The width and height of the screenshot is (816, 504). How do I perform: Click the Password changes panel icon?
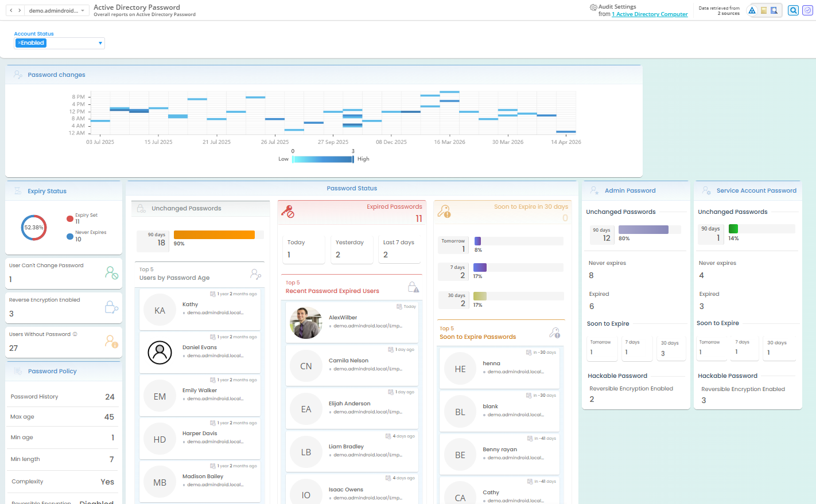pos(18,75)
